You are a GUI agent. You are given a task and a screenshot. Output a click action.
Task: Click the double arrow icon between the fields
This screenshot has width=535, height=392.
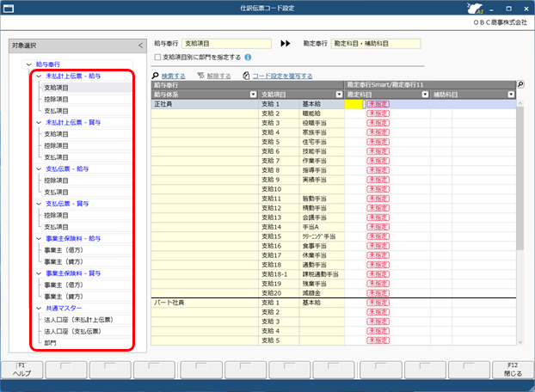click(286, 44)
